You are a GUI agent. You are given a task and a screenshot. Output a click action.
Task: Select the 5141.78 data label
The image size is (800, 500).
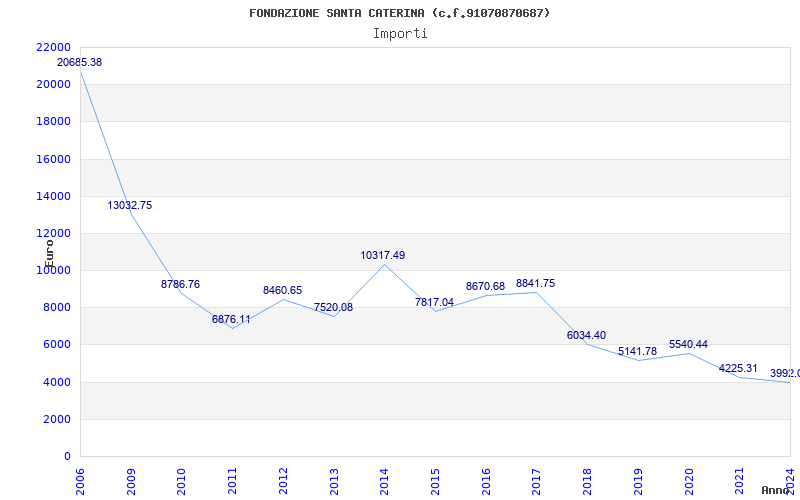point(637,351)
